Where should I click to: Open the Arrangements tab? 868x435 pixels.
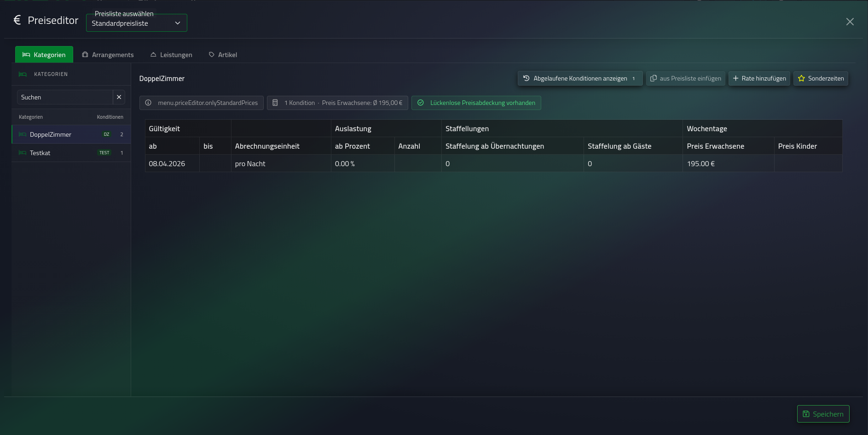(x=108, y=54)
